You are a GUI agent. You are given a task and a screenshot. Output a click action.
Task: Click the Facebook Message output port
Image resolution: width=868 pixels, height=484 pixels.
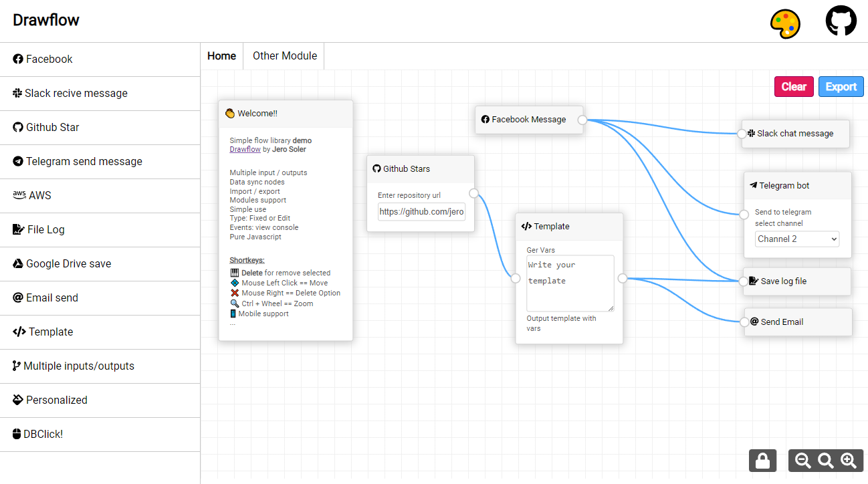[582, 120]
